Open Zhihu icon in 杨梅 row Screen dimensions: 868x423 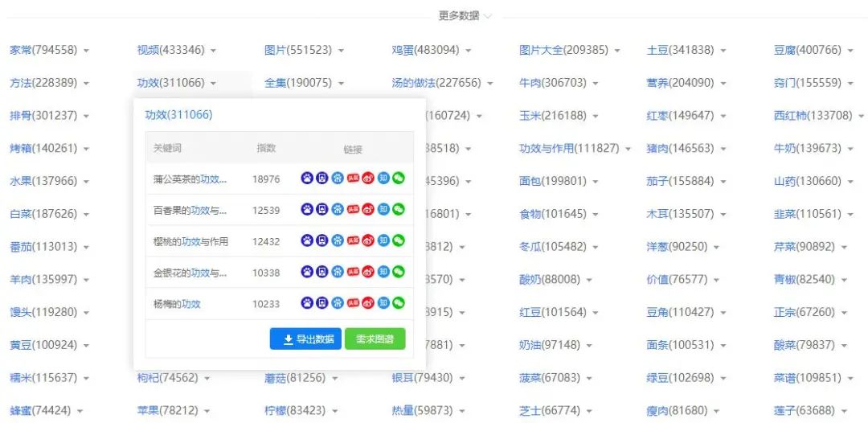coord(383,303)
